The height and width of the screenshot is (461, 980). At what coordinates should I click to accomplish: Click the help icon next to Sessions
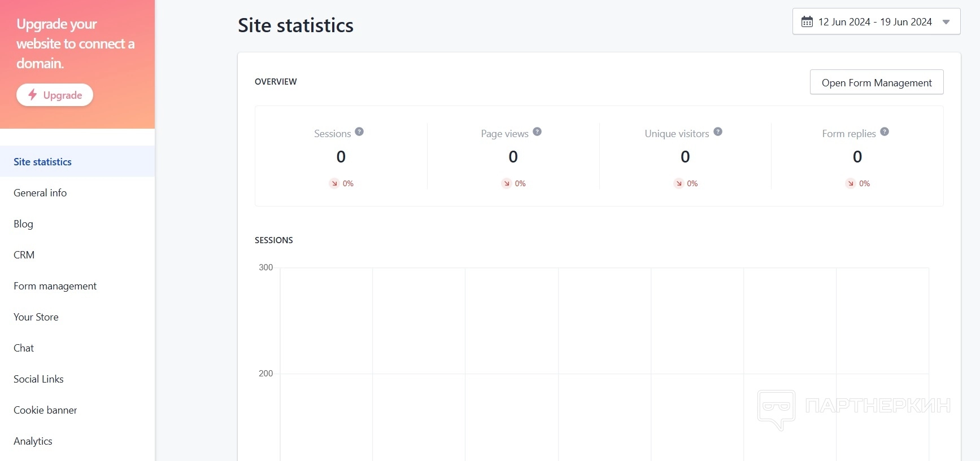[x=359, y=131]
